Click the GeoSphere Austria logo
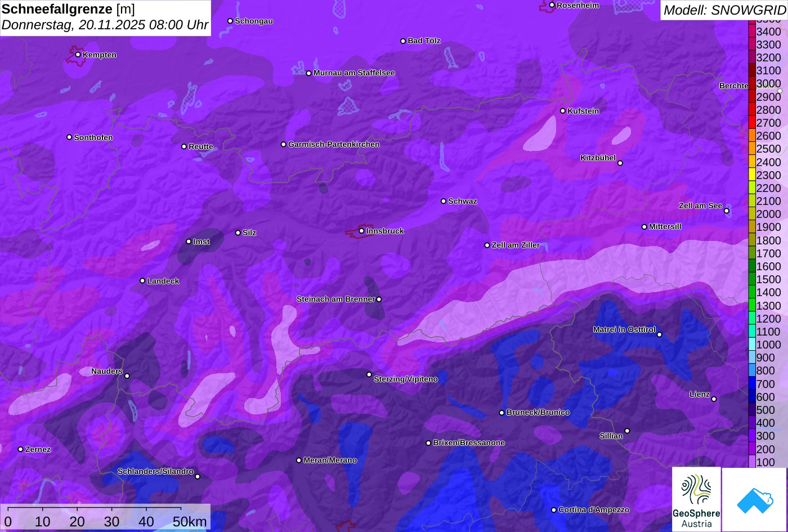The width and height of the screenshot is (788, 532). (x=696, y=499)
